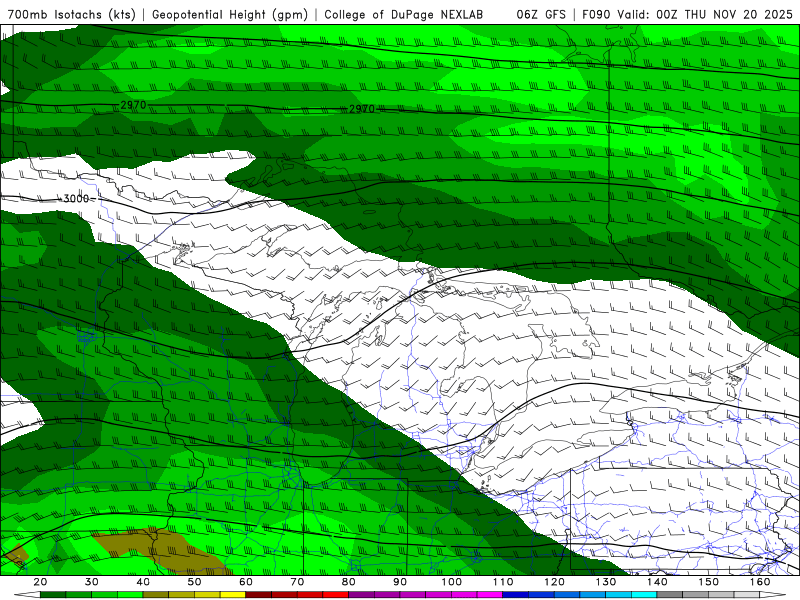Screen dimensions: 800x600
Task: Pick the magenta swatch on the color bar
Action: point(490,595)
